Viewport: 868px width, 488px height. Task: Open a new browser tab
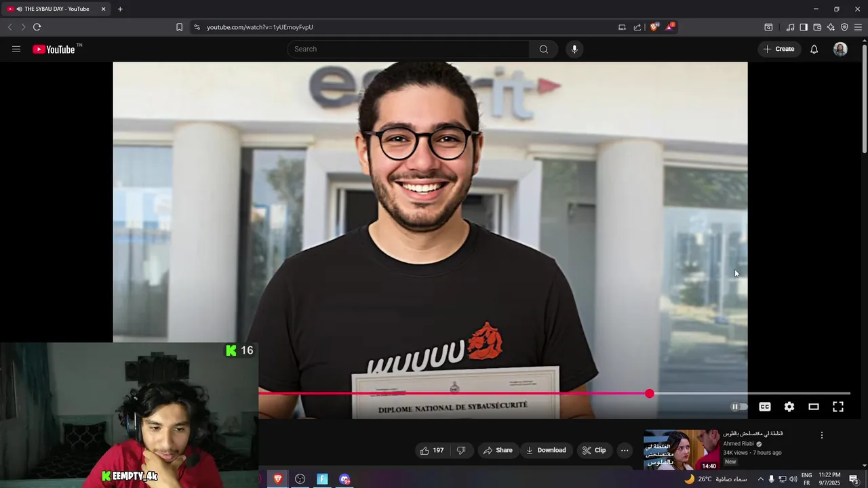coord(120,9)
